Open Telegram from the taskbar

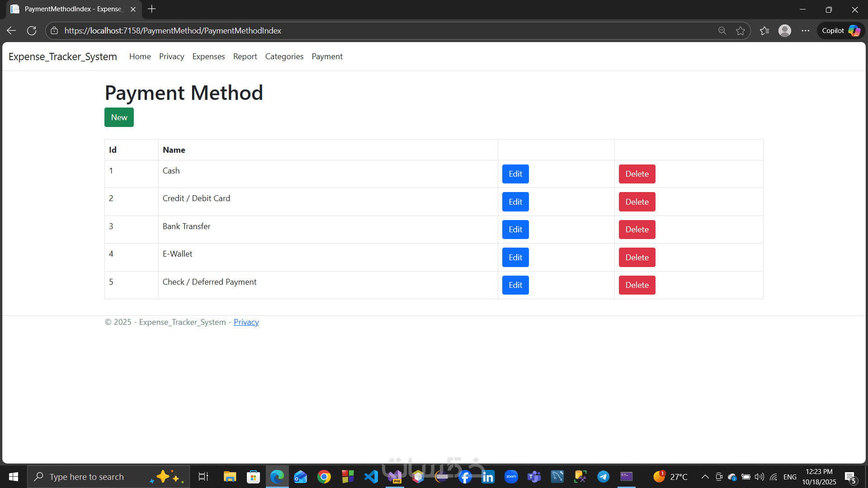tap(603, 477)
